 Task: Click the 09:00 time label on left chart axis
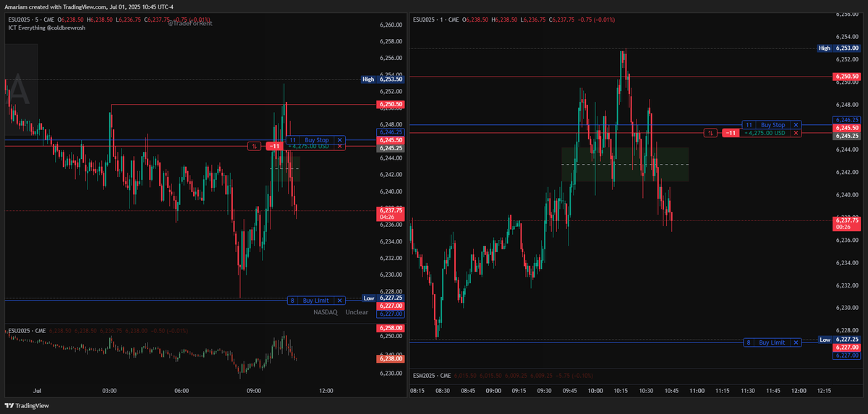(254, 390)
